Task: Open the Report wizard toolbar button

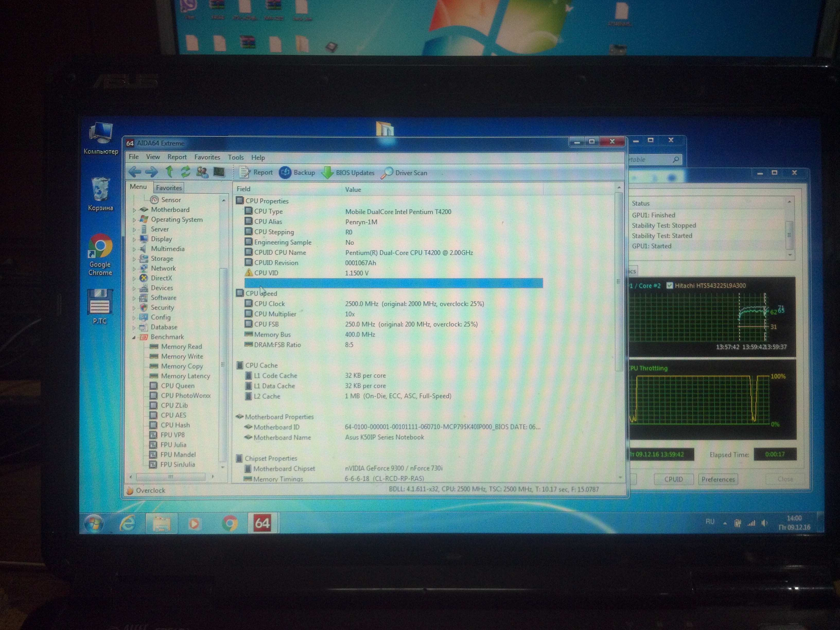Action: [x=256, y=172]
